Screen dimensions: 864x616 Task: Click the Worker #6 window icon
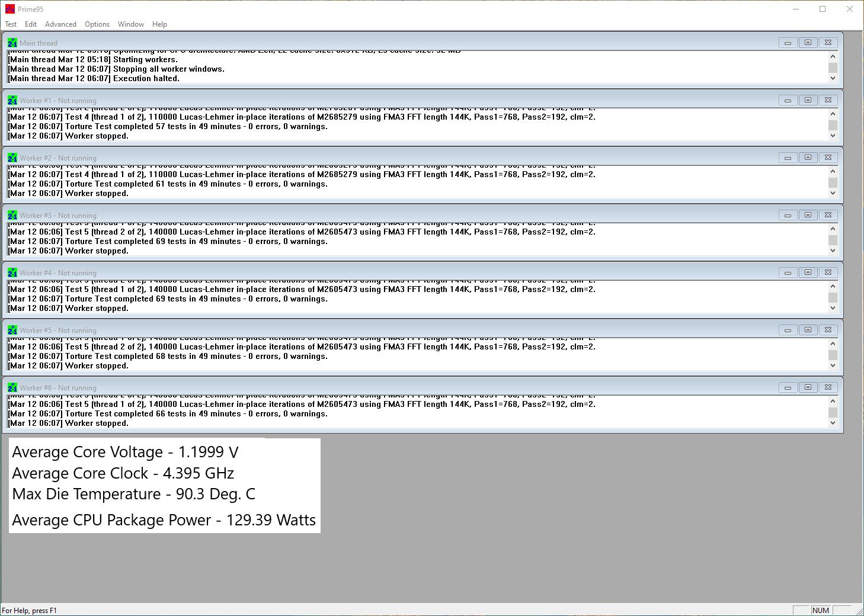click(x=12, y=387)
